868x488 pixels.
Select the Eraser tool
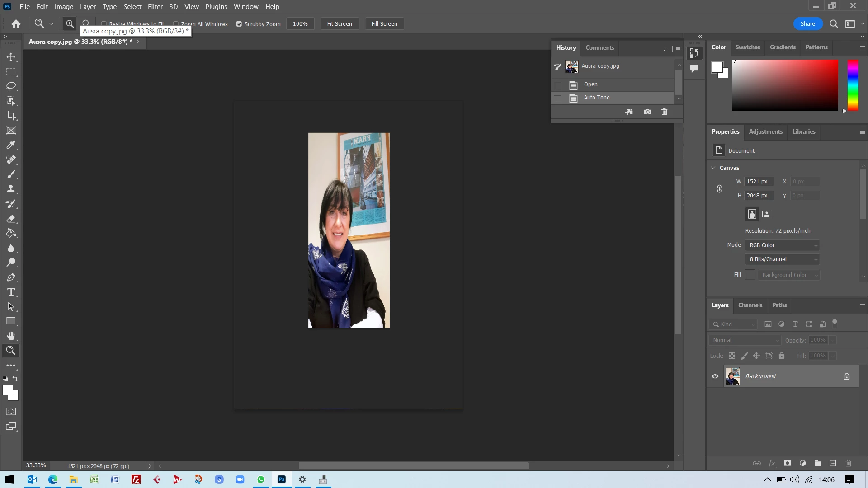click(11, 219)
